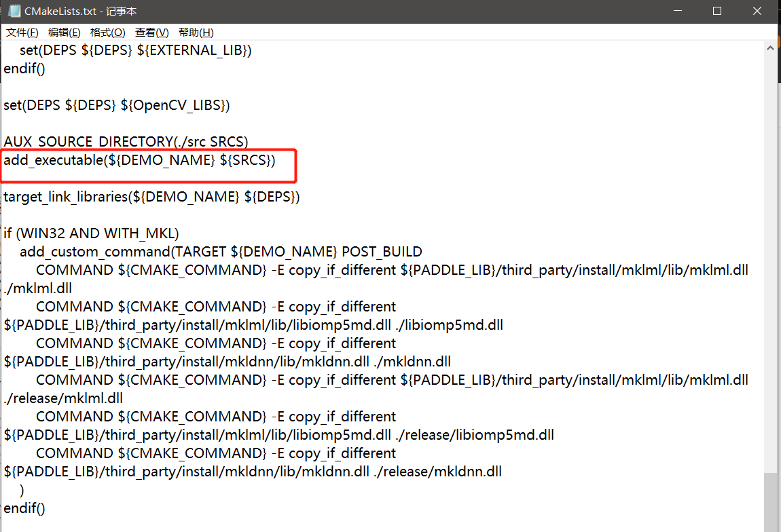Click the scrollbar up arrow
781x532 pixels.
coord(770,48)
